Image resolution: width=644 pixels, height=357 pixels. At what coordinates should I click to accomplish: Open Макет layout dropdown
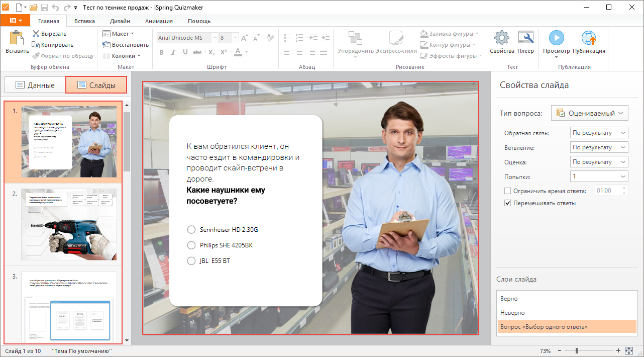point(119,34)
